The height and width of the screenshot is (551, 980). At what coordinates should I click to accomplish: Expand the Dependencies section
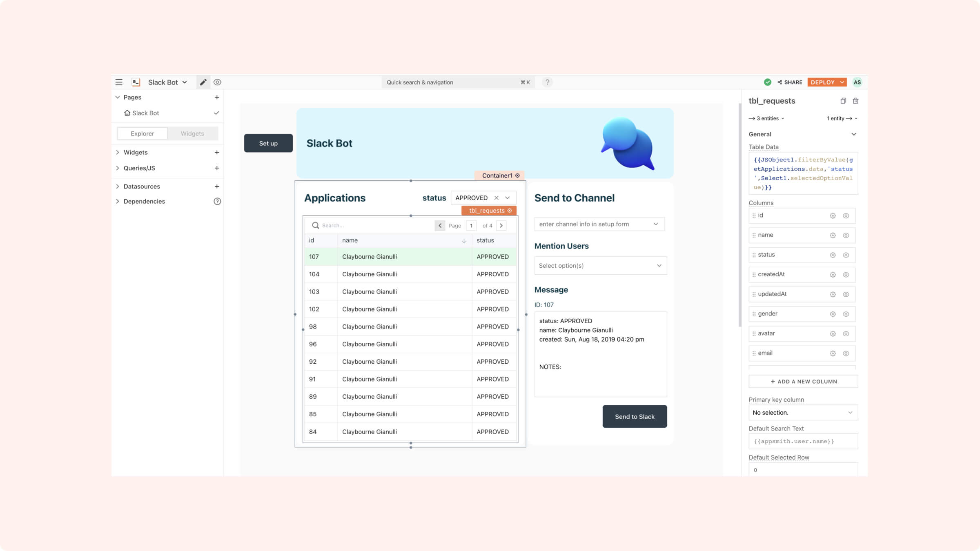click(x=118, y=201)
